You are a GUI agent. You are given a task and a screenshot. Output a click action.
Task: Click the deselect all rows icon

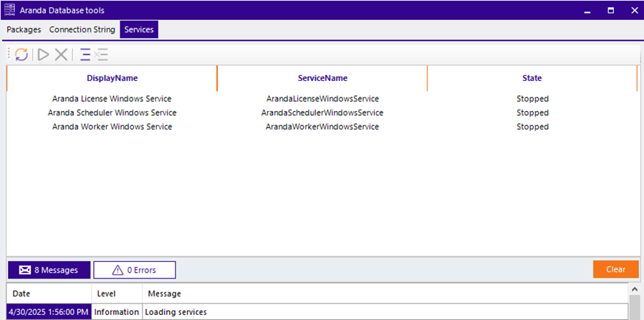[101, 54]
